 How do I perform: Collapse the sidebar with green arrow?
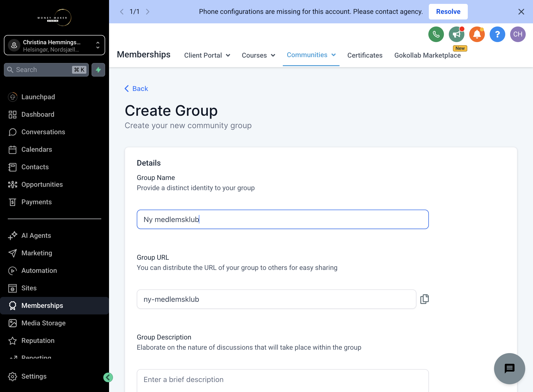pyautogui.click(x=108, y=377)
